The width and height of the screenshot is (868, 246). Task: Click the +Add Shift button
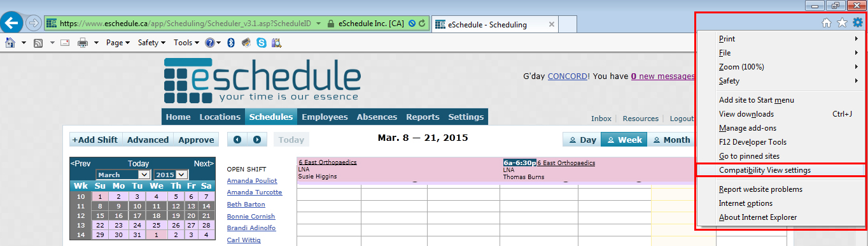point(95,140)
